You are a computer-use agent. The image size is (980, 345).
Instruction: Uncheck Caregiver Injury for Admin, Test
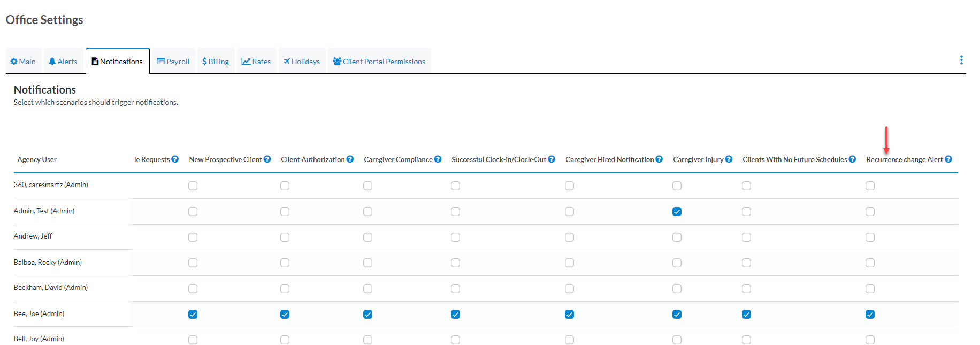coord(677,212)
